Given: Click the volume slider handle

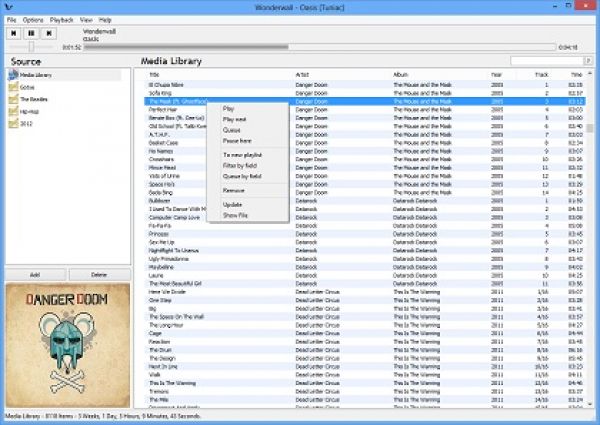Looking at the screenshot, I should (32, 46).
